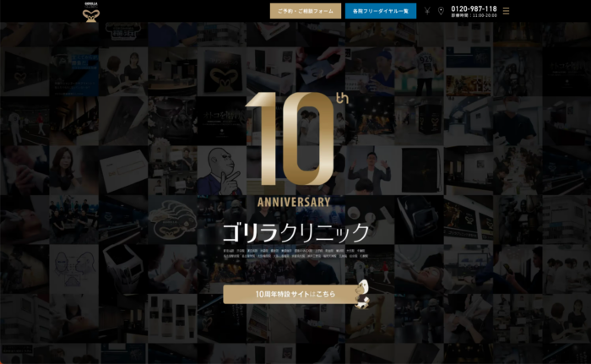Screen dimensions: 591x364
Task: Click the location pin icon
Action: pyautogui.click(x=440, y=11)
